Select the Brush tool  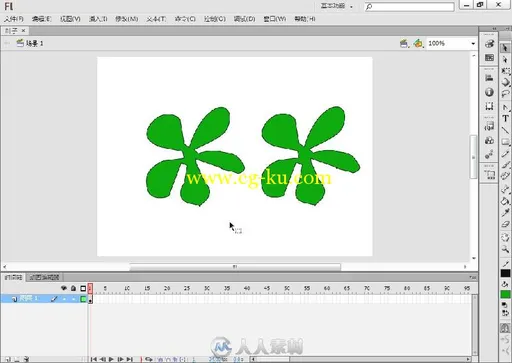(505, 165)
